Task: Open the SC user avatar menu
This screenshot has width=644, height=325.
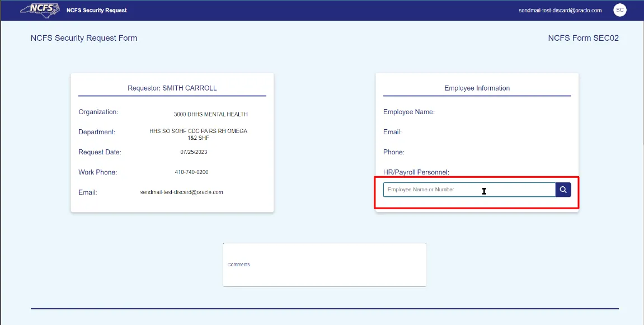Action: [619, 10]
